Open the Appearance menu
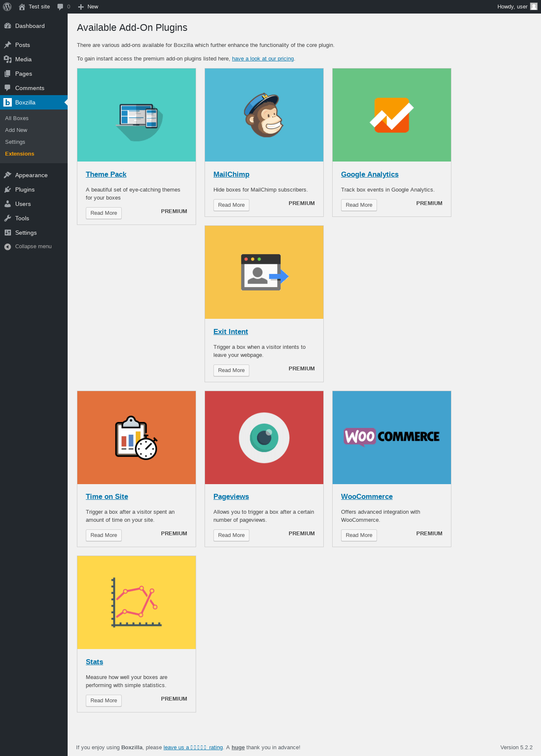The width and height of the screenshot is (541, 756). coord(34,175)
